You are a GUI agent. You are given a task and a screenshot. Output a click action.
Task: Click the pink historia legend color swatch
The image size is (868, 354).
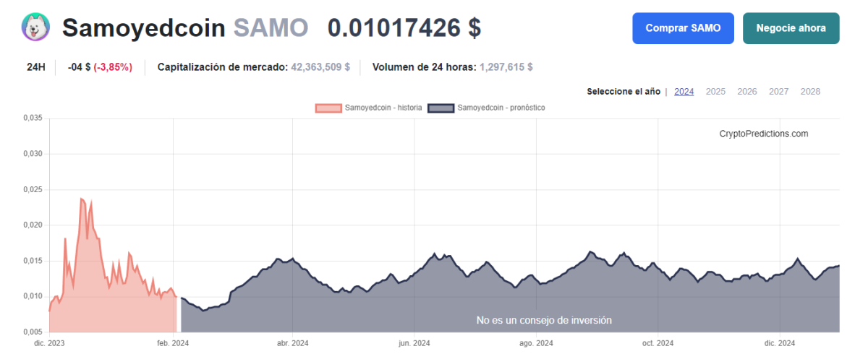click(328, 108)
